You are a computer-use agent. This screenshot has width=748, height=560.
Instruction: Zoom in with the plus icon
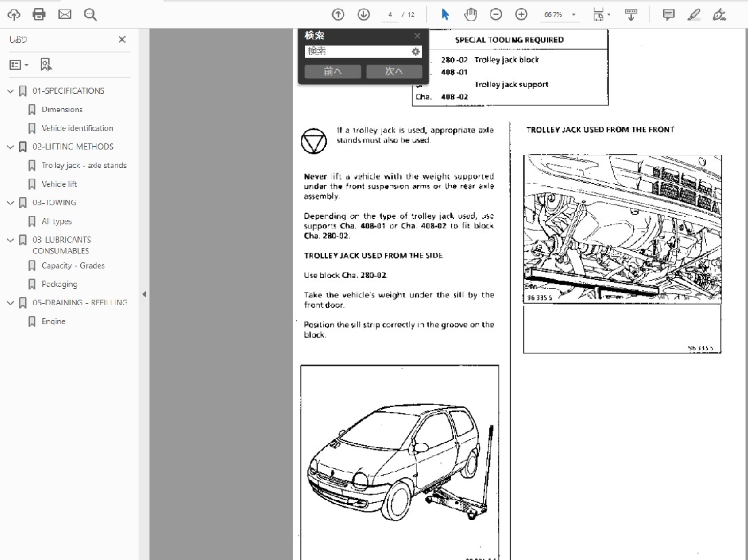coord(521,15)
